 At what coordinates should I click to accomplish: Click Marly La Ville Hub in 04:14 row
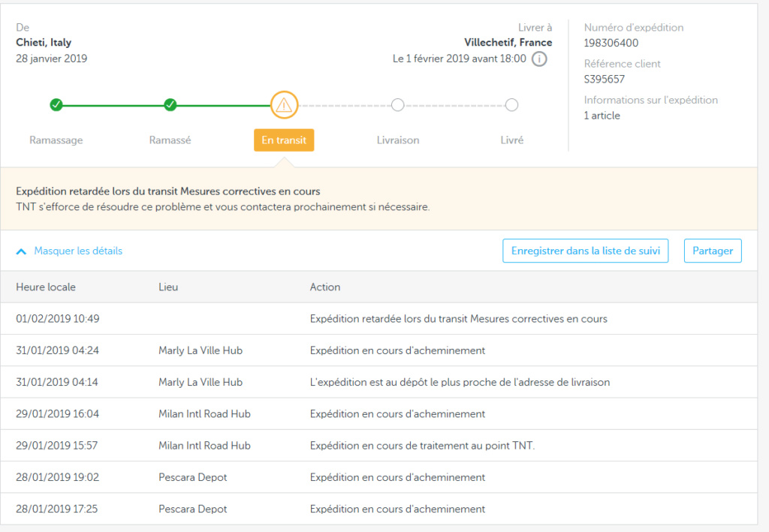(201, 382)
